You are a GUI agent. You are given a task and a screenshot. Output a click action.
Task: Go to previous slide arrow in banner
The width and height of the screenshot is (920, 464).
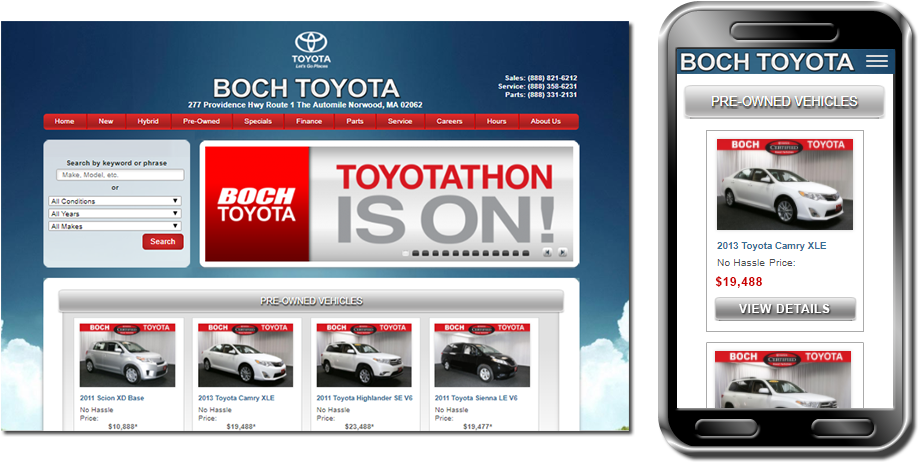coord(547,252)
